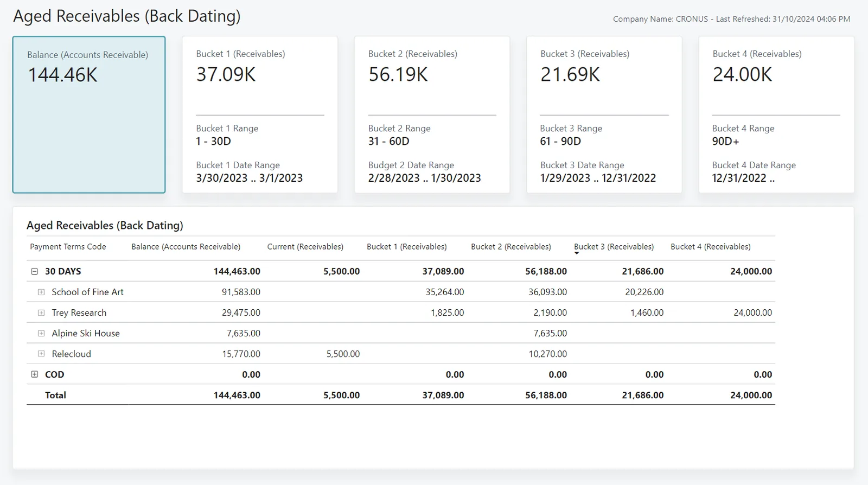The image size is (868, 485).
Task: Sort by Bucket 1 (Receivables) column header
Action: click(407, 247)
